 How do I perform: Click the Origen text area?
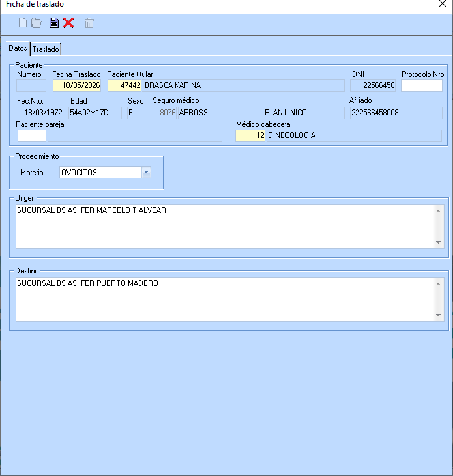(x=224, y=227)
